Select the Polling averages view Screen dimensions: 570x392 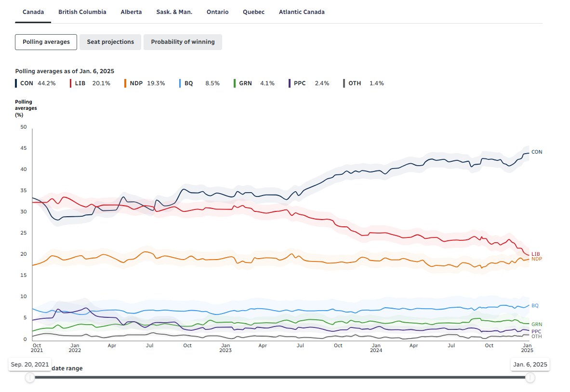(x=46, y=42)
